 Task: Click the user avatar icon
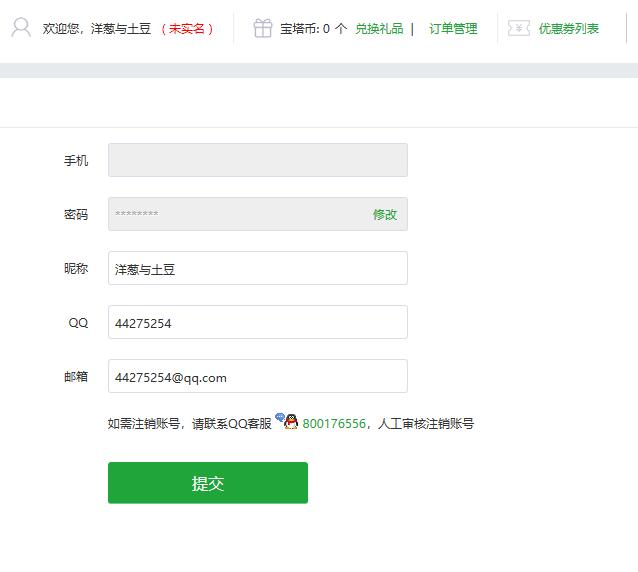(21, 28)
